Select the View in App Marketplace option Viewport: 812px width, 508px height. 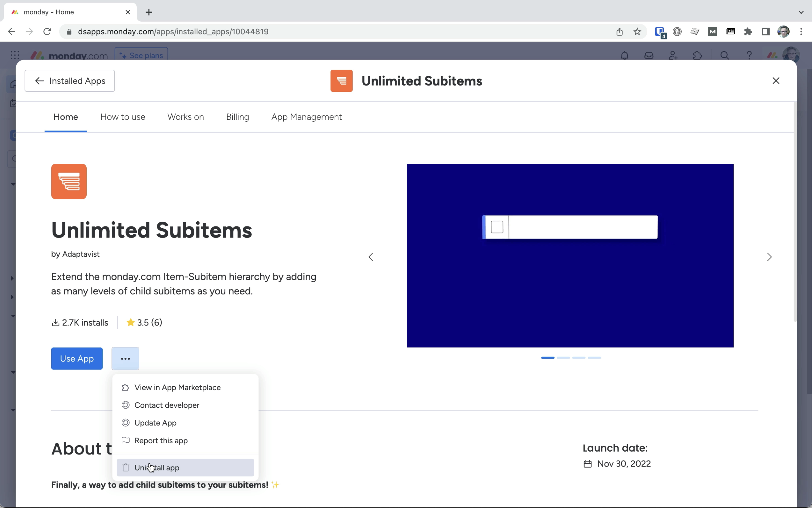tap(177, 387)
